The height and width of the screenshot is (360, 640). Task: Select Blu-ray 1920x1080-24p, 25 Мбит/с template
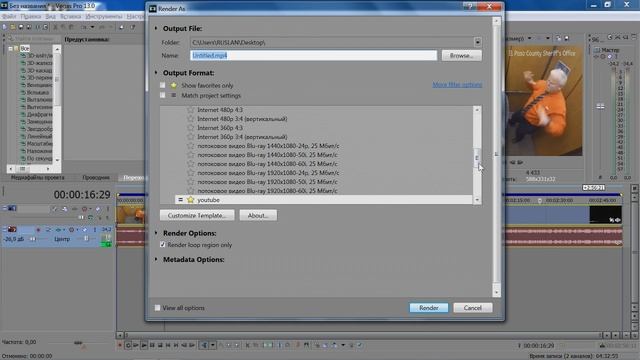click(268, 173)
